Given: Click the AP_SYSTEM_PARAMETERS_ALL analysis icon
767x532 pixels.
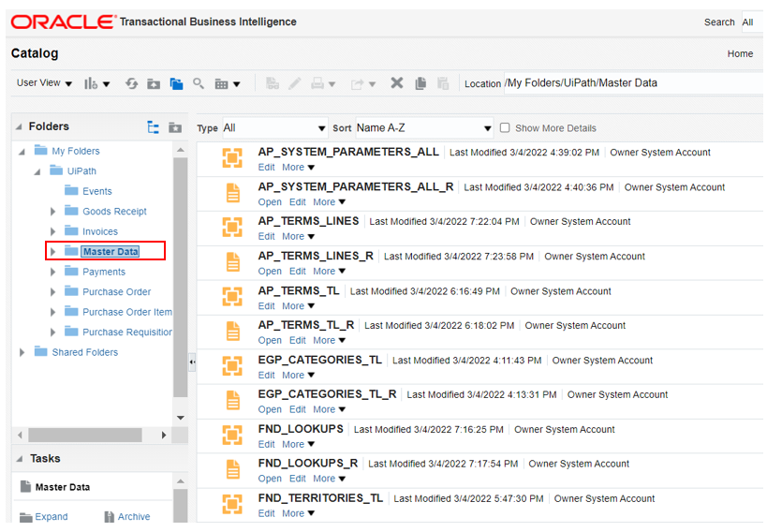Looking at the screenshot, I should pyautogui.click(x=231, y=157).
